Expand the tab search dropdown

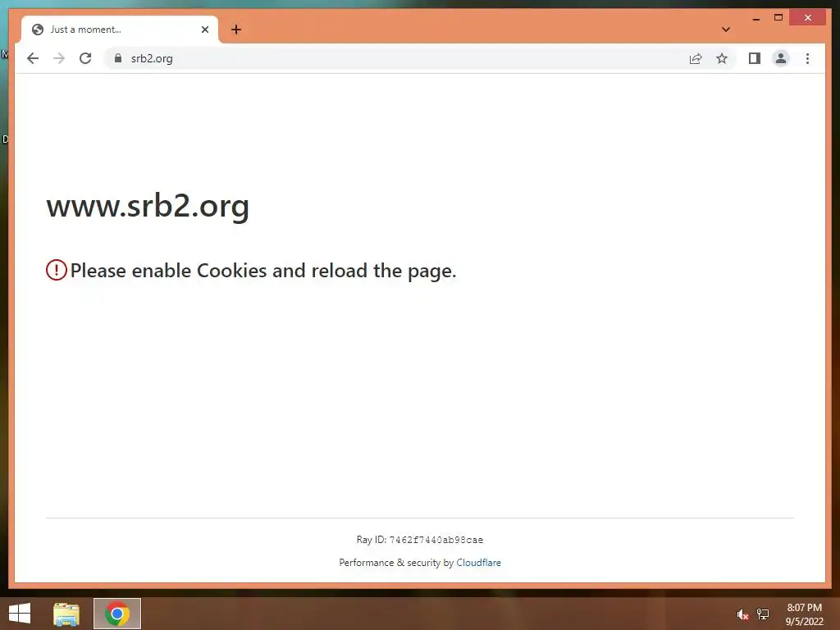point(726,30)
